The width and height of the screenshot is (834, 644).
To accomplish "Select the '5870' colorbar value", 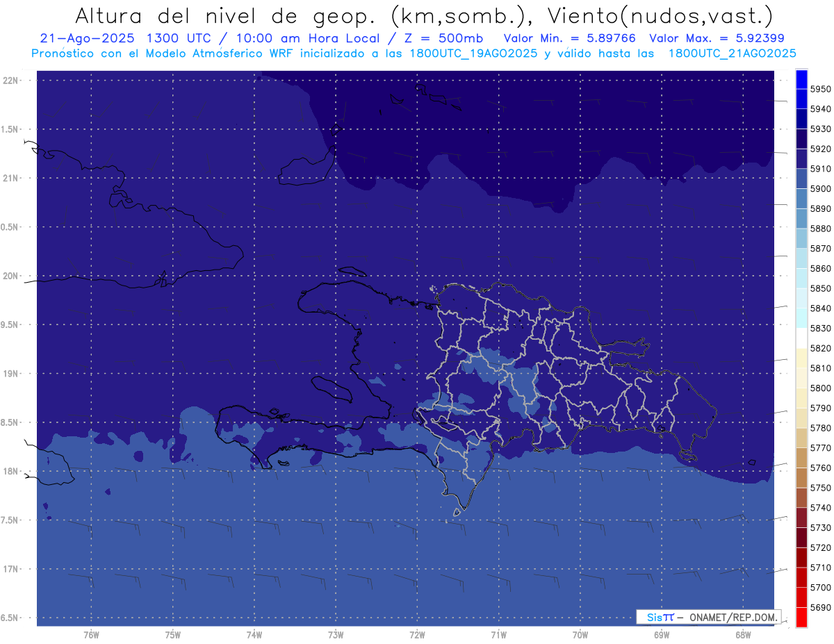I will coord(821,248).
